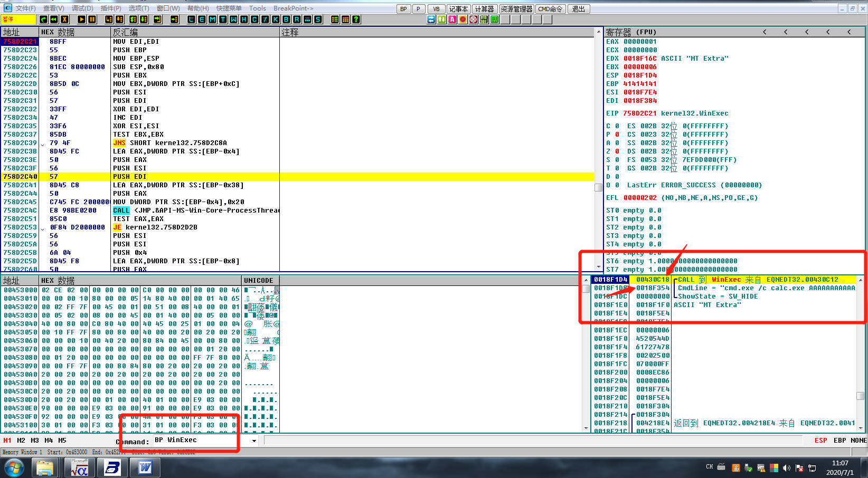Click the Step Into toolbar icon
Viewport: 868px width, 478px height.
pos(109,19)
